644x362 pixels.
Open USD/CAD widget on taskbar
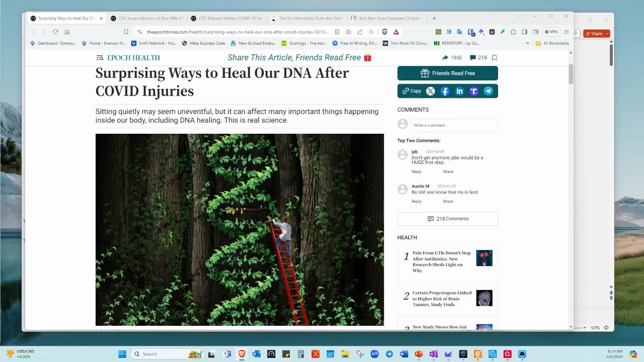(x=20, y=354)
